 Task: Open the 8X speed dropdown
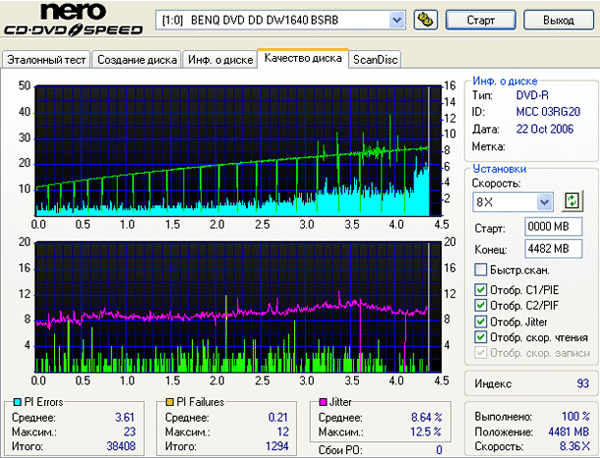[x=545, y=202]
